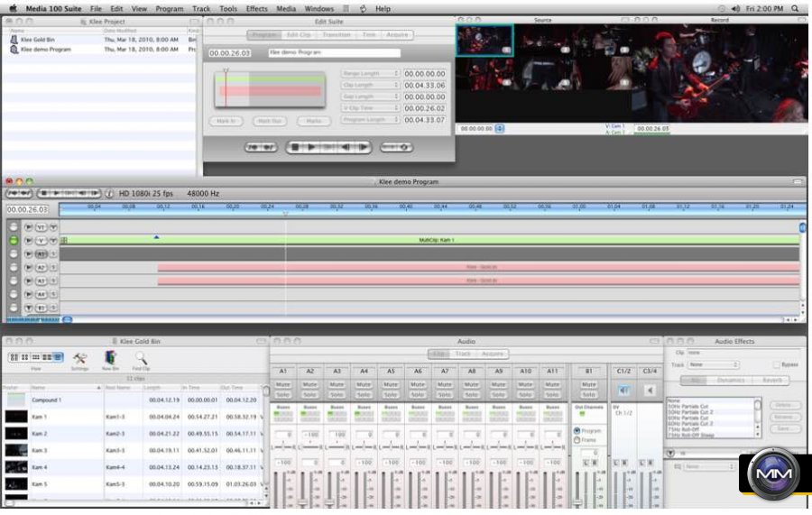The width and height of the screenshot is (812, 515).
Task: Click the Klee demo Program icon in project list
Action: pyautogui.click(x=14, y=50)
